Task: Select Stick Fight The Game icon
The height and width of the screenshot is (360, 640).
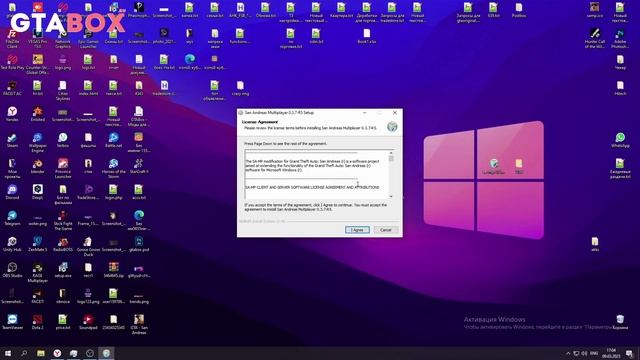Action: tap(63, 220)
